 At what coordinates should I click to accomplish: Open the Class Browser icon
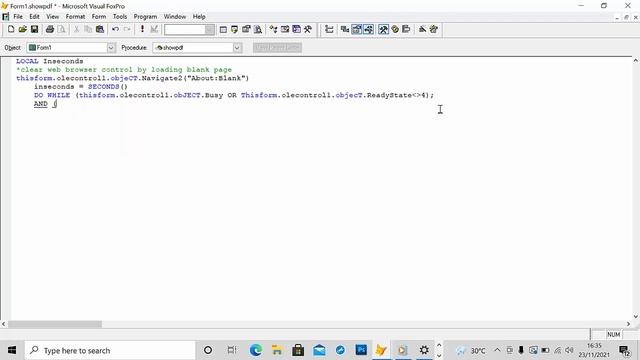click(x=273, y=29)
